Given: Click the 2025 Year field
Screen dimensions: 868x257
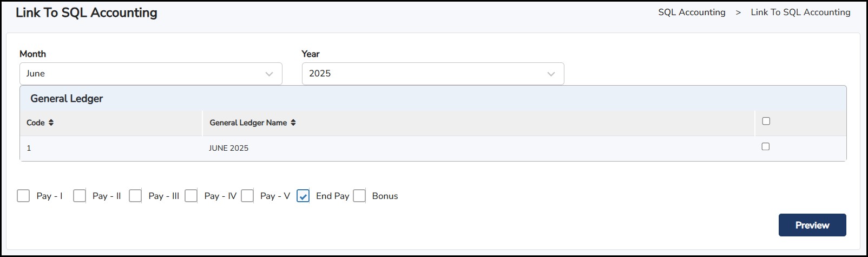Looking at the screenshot, I should coord(422,74).
